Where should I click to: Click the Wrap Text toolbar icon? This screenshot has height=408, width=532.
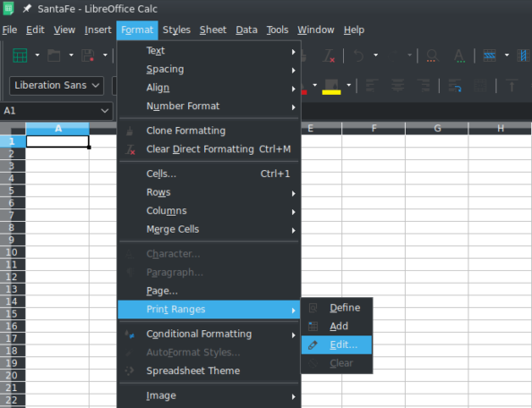coord(455,85)
